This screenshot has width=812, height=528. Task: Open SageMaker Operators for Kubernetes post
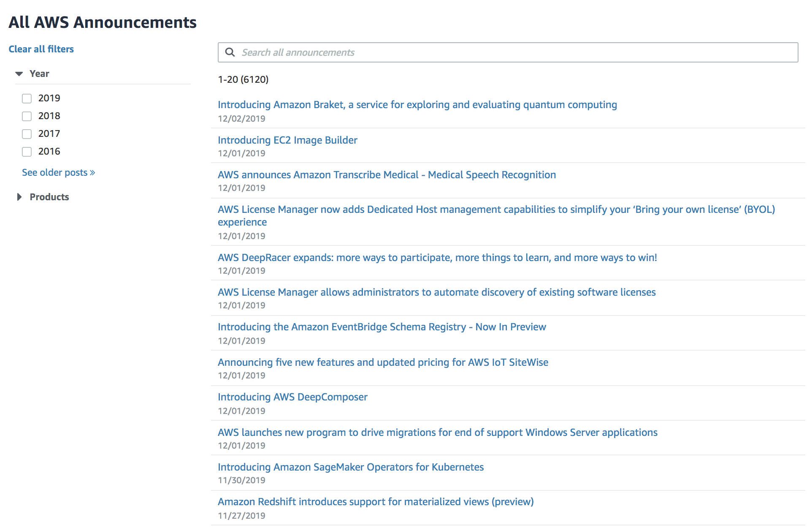click(351, 467)
